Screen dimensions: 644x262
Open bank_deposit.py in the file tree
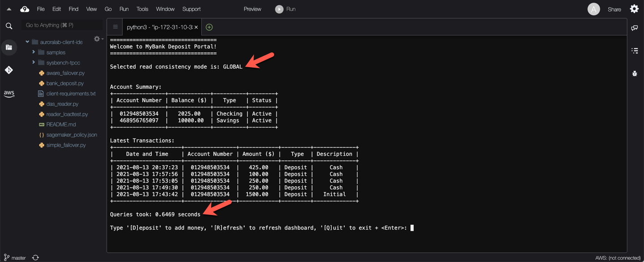[65, 83]
